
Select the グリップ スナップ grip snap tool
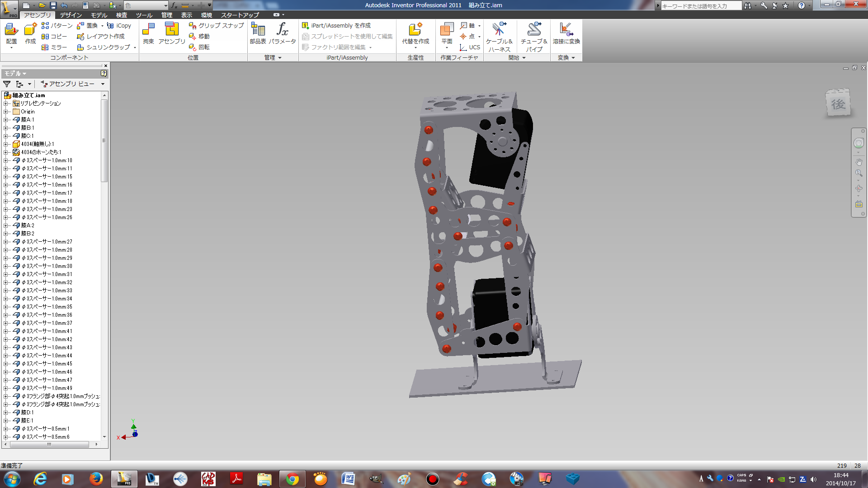[x=216, y=25]
